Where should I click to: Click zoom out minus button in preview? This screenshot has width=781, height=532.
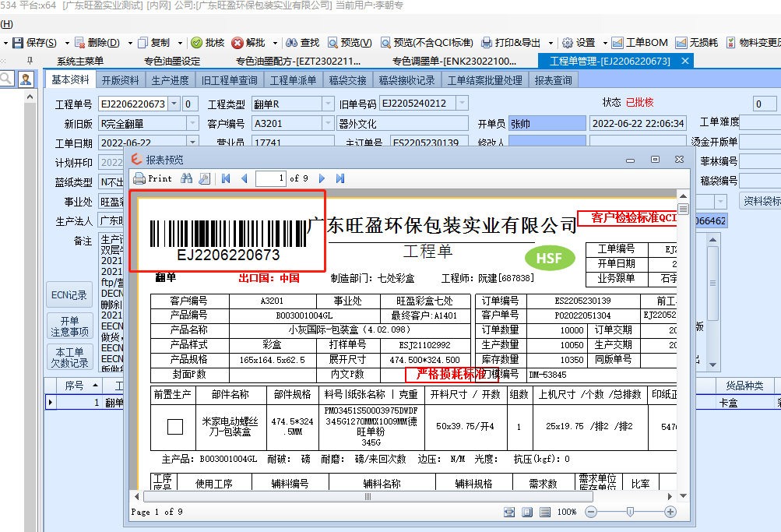point(591,512)
